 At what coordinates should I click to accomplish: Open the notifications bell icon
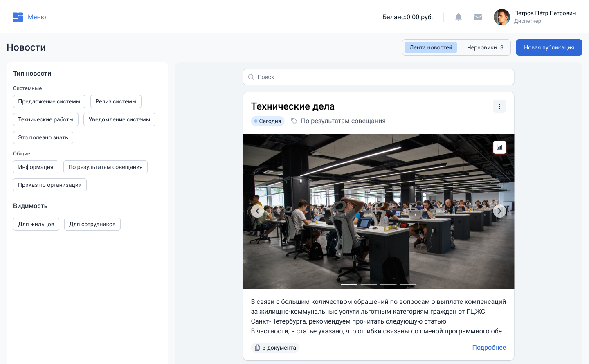(x=459, y=17)
